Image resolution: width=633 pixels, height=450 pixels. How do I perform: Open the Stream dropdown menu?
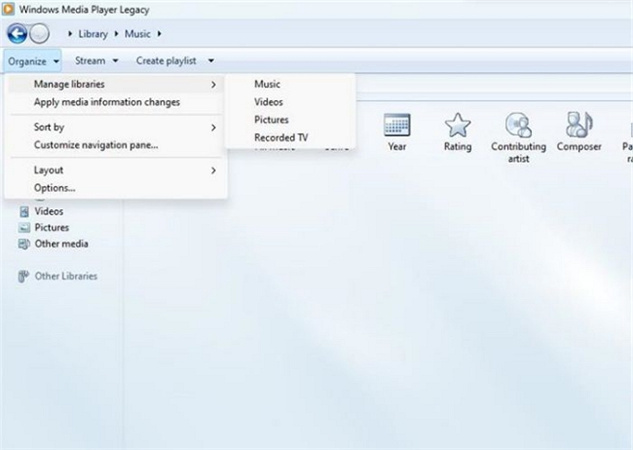tap(96, 61)
